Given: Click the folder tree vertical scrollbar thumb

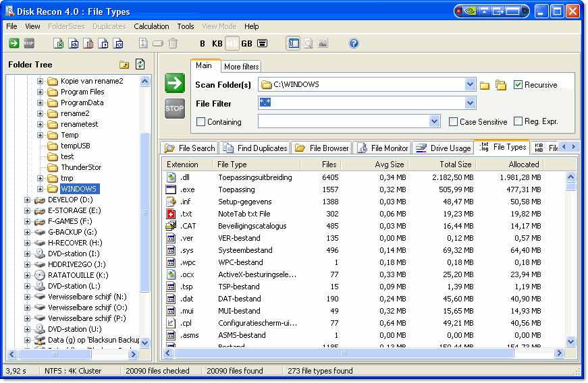Looking at the screenshot, I should tap(144, 212).
